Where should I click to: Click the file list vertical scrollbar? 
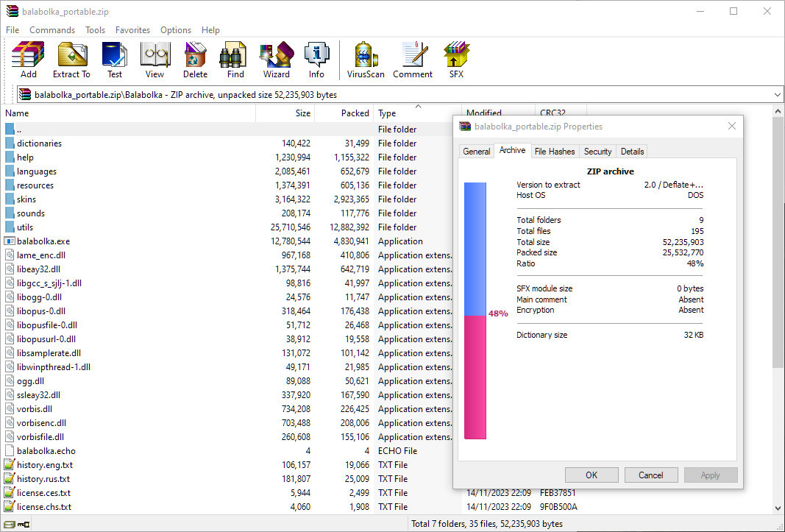(778, 243)
